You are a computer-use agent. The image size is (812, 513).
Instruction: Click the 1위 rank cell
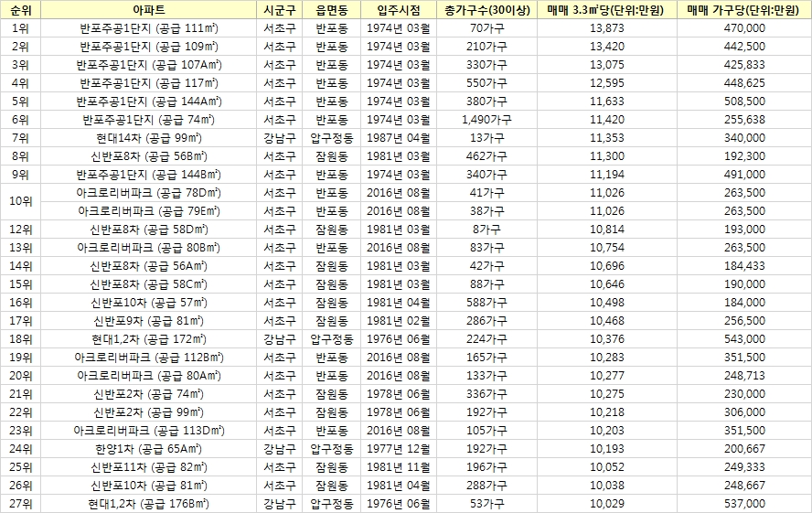pyautogui.click(x=20, y=28)
